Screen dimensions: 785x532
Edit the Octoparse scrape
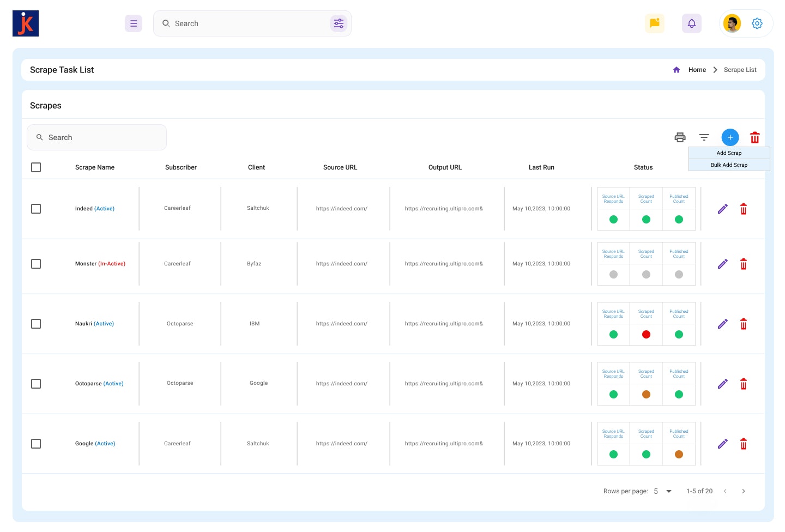723,384
